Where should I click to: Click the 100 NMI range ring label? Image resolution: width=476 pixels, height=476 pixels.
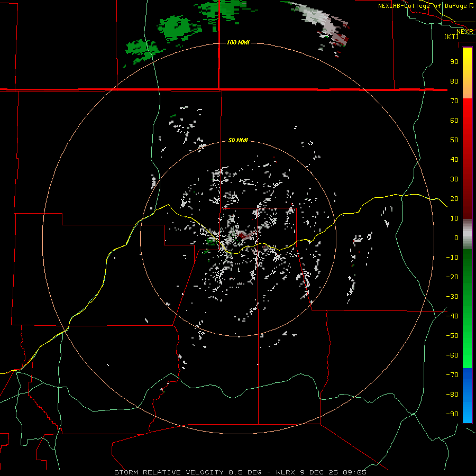coord(238,42)
